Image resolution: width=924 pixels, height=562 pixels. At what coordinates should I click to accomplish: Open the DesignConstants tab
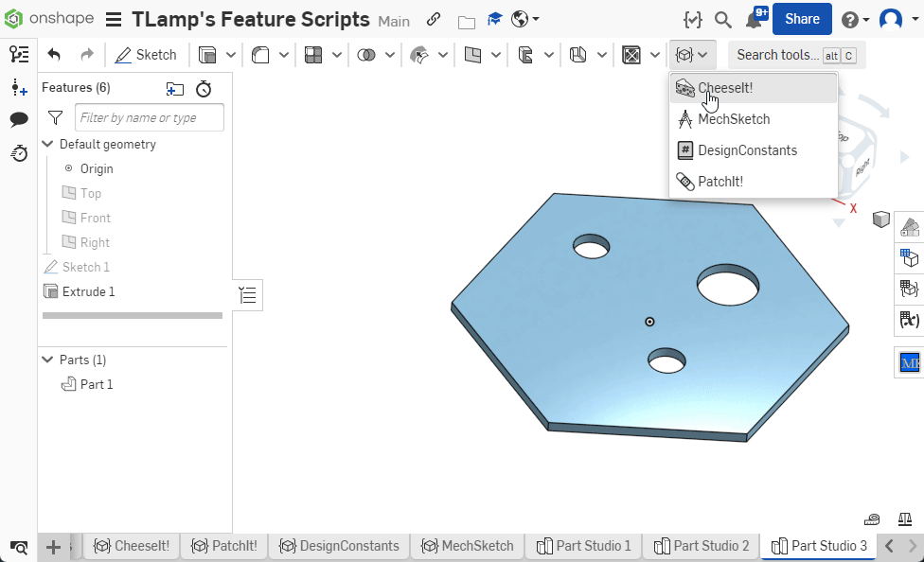click(339, 546)
